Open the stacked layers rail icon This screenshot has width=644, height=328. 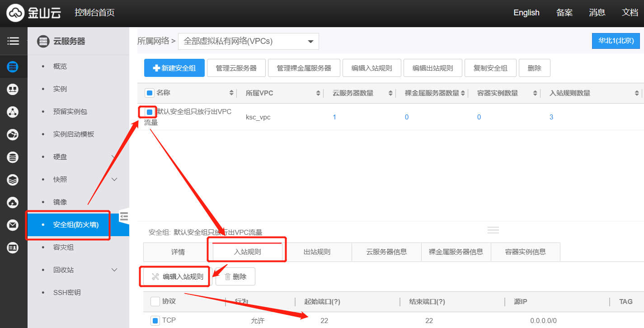(13, 180)
